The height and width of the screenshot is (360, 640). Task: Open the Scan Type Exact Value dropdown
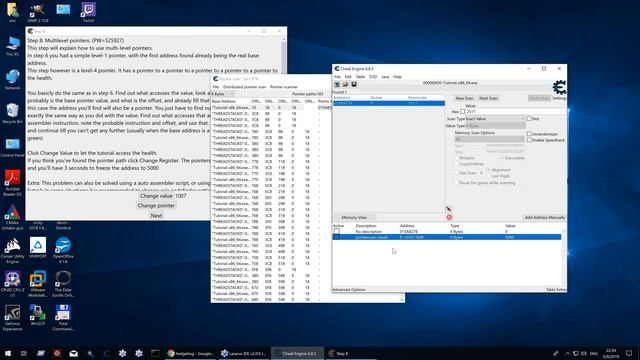tap(495, 118)
